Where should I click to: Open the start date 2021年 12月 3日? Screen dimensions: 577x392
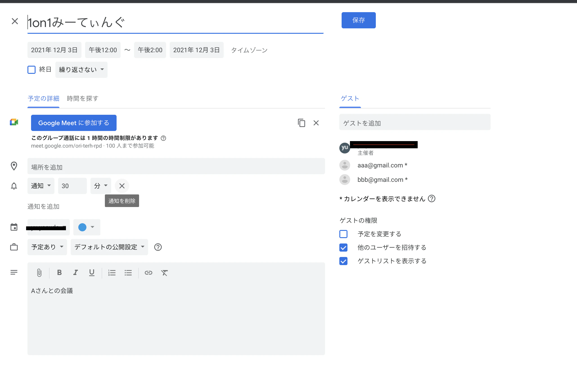[54, 50]
